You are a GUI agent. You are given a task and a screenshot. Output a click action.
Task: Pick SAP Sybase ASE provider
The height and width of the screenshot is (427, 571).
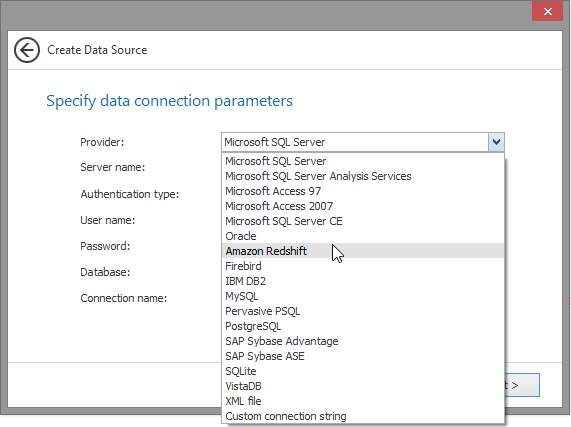(363, 356)
